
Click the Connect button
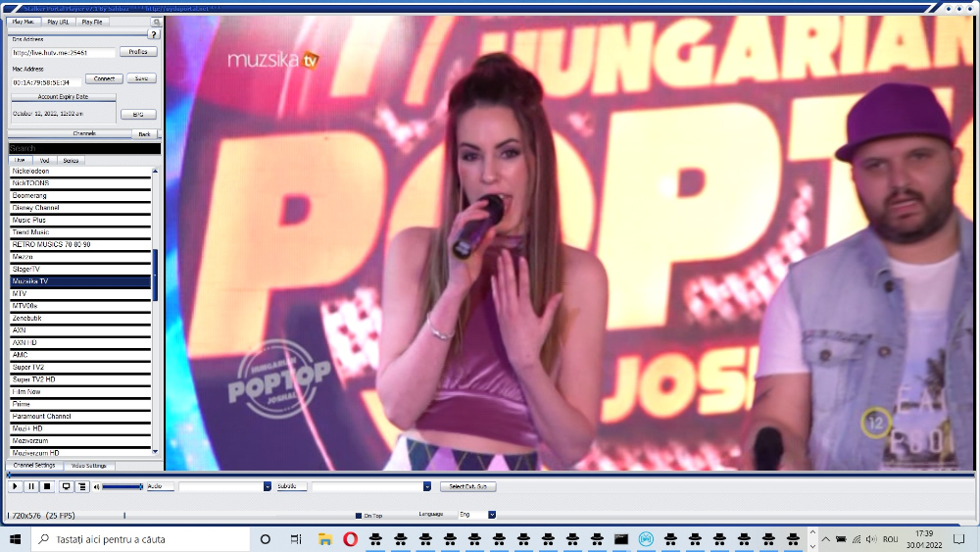105,78
